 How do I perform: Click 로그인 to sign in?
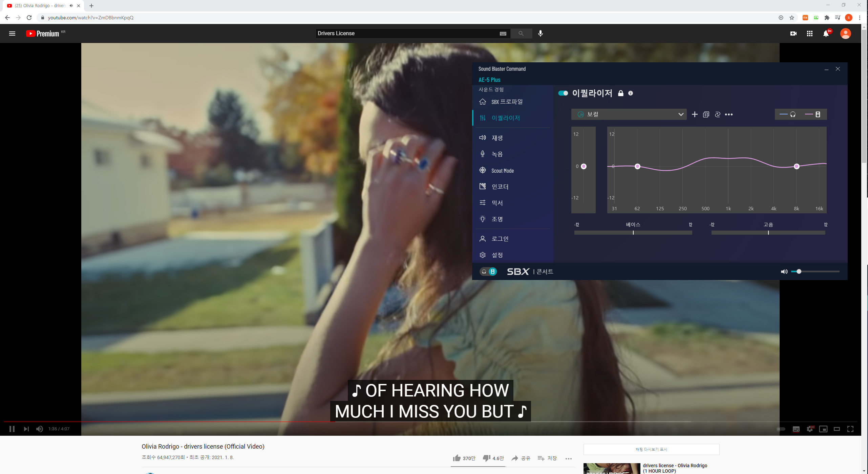pyautogui.click(x=513, y=239)
